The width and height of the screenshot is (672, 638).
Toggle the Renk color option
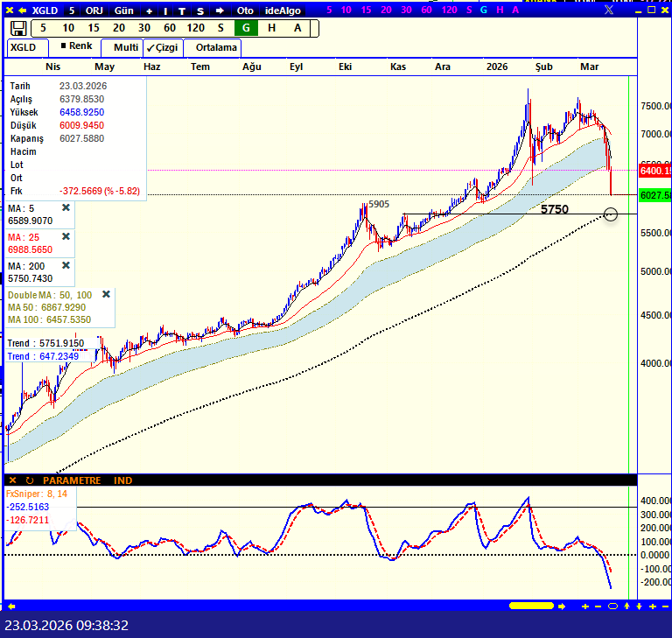point(76,46)
